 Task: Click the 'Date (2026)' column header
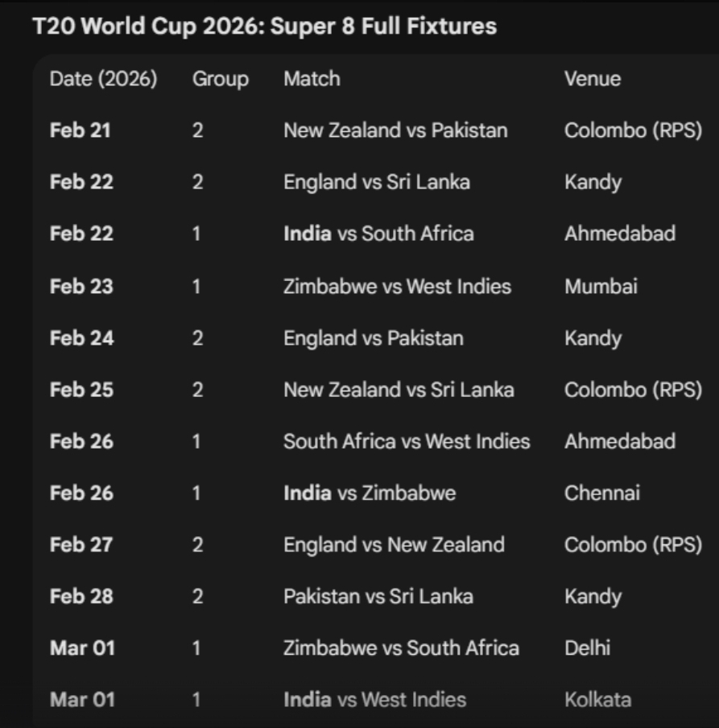(x=103, y=79)
